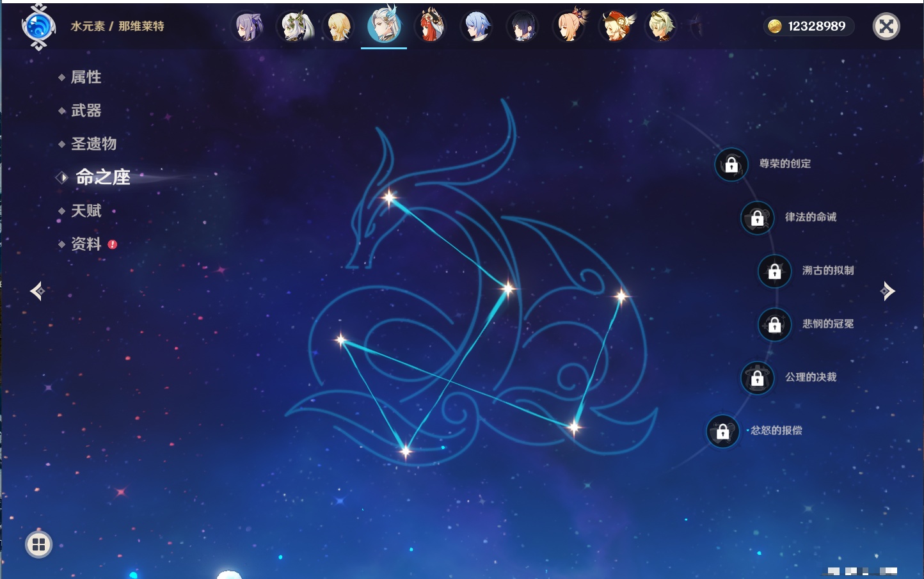Open the 天赋 talents tab

point(86,210)
